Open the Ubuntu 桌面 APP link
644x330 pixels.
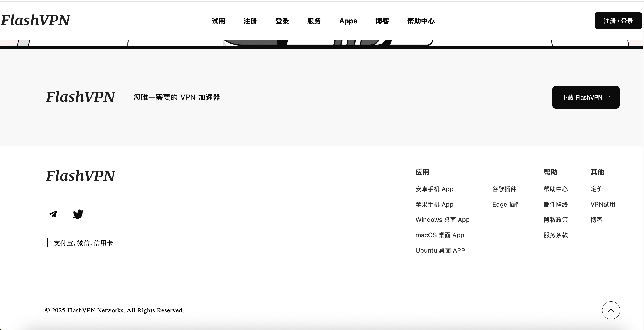point(440,251)
